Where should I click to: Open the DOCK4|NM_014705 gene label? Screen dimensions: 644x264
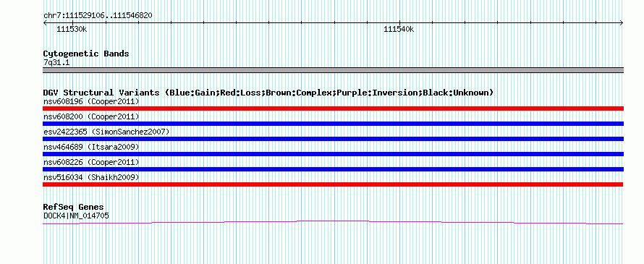[x=77, y=216]
